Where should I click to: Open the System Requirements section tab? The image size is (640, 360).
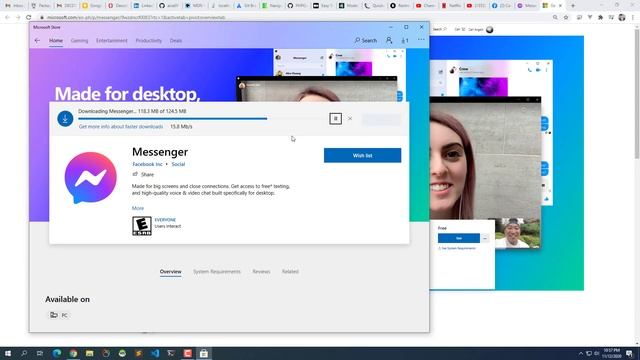217,271
